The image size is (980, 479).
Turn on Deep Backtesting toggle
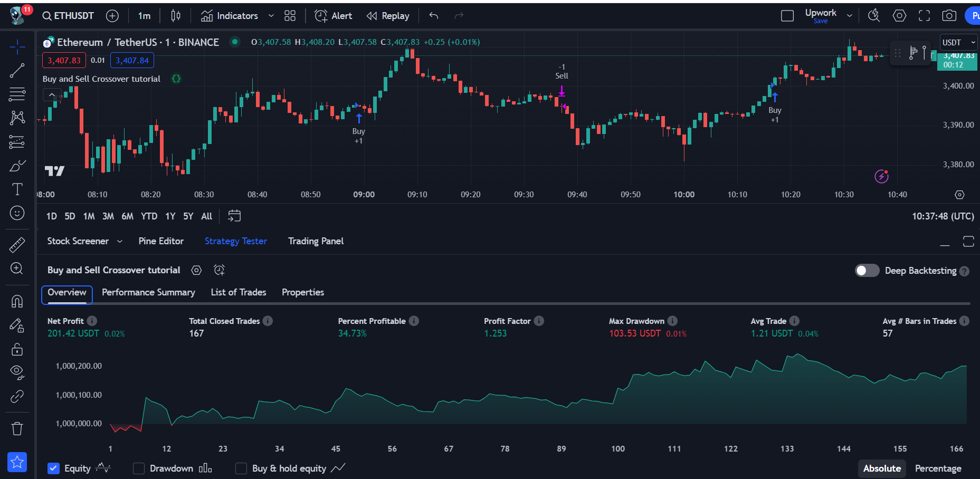point(866,270)
